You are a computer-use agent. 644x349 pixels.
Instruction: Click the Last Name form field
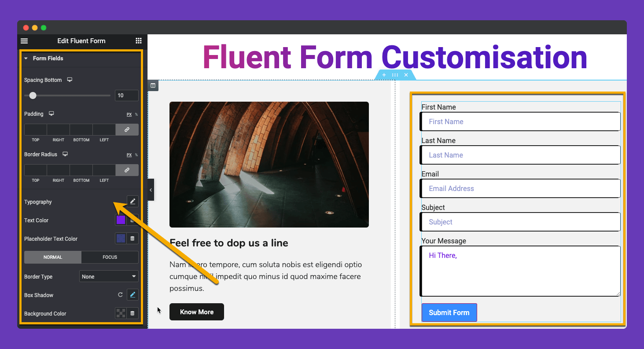[520, 155]
